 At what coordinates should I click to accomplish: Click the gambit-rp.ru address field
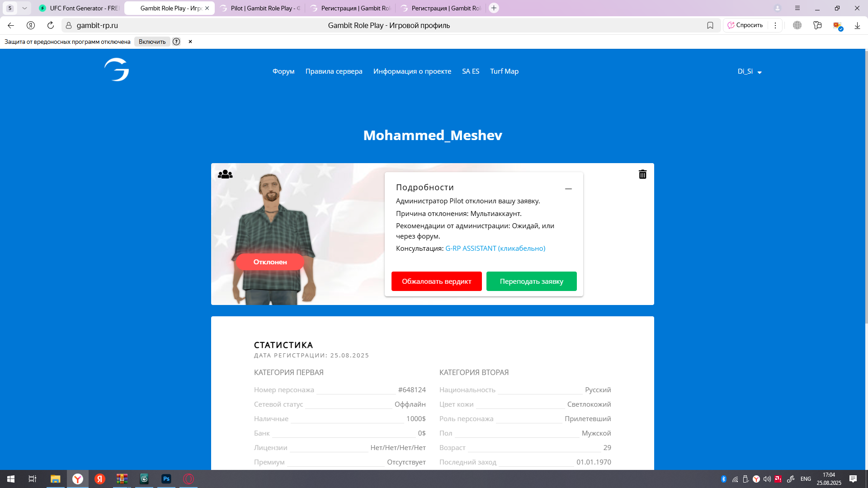(97, 25)
